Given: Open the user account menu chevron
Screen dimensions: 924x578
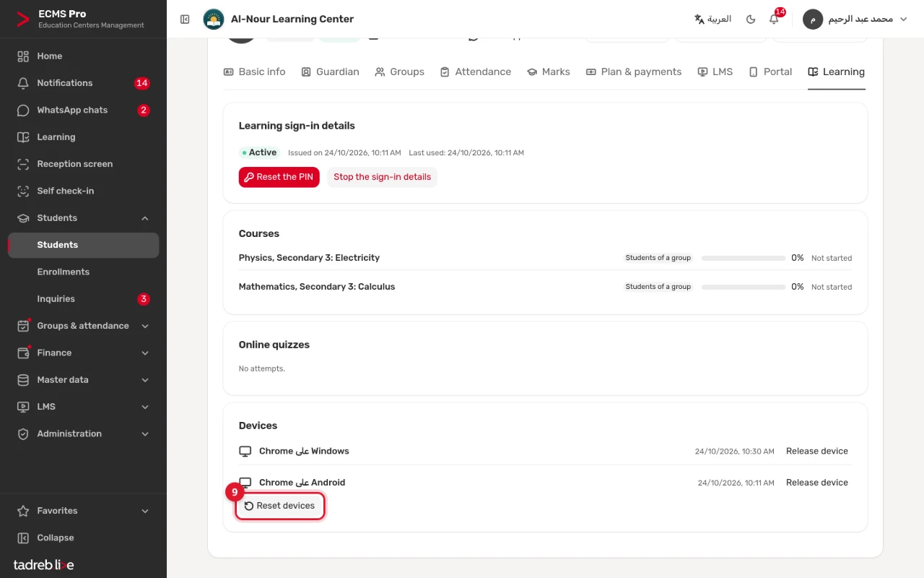Looking at the screenshot, I should (x=903, y=20).
